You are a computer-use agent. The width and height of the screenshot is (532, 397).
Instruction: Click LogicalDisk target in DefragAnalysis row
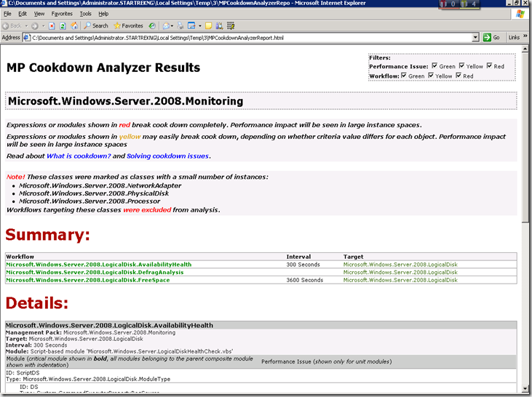tap(400, 272)
